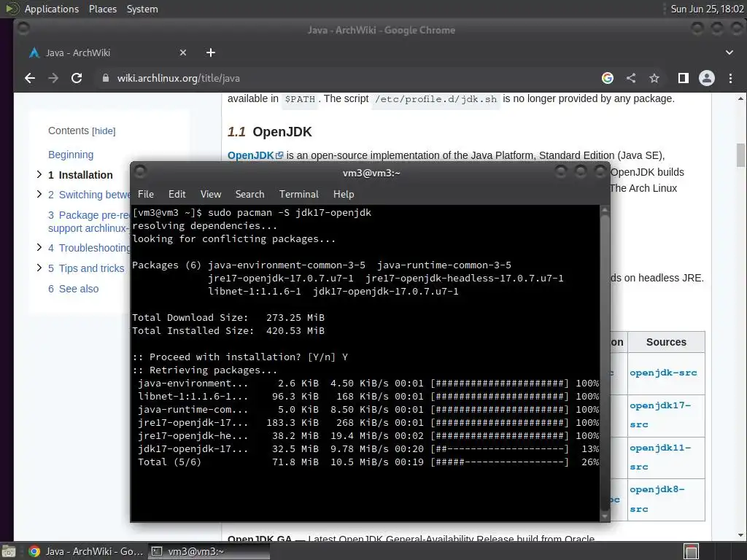The width and height of the screenshot is (747, 560).
Task: Open a new Chrome tab
Action: pyautogui.click(x=211, y=52)
